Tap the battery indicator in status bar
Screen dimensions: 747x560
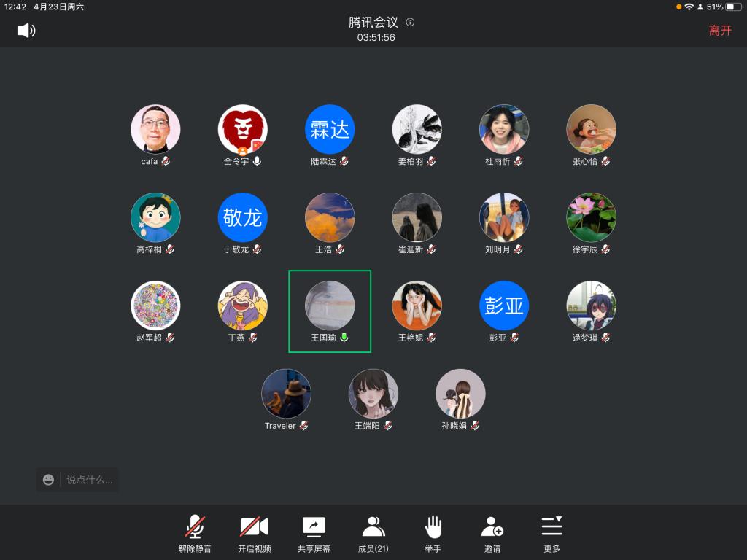click(734, 7)
